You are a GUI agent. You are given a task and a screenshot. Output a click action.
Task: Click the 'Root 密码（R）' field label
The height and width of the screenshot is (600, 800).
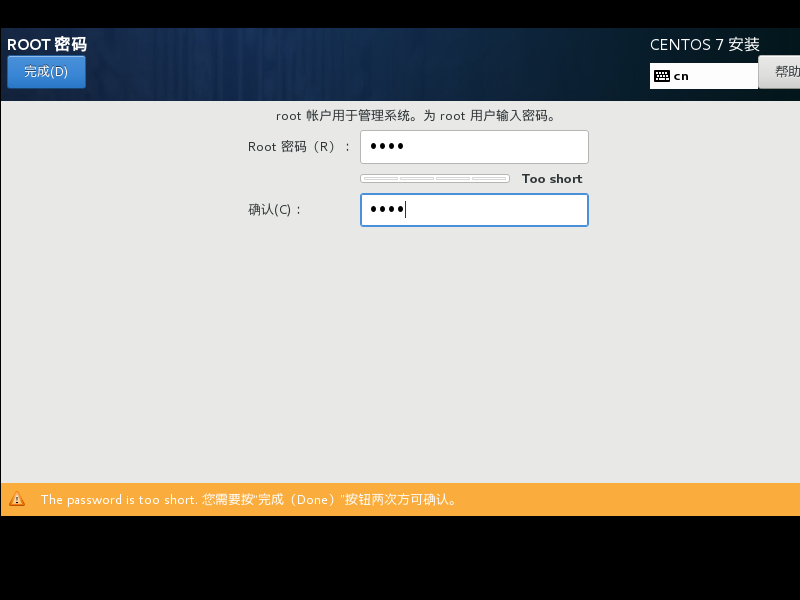tap(299, 147)
